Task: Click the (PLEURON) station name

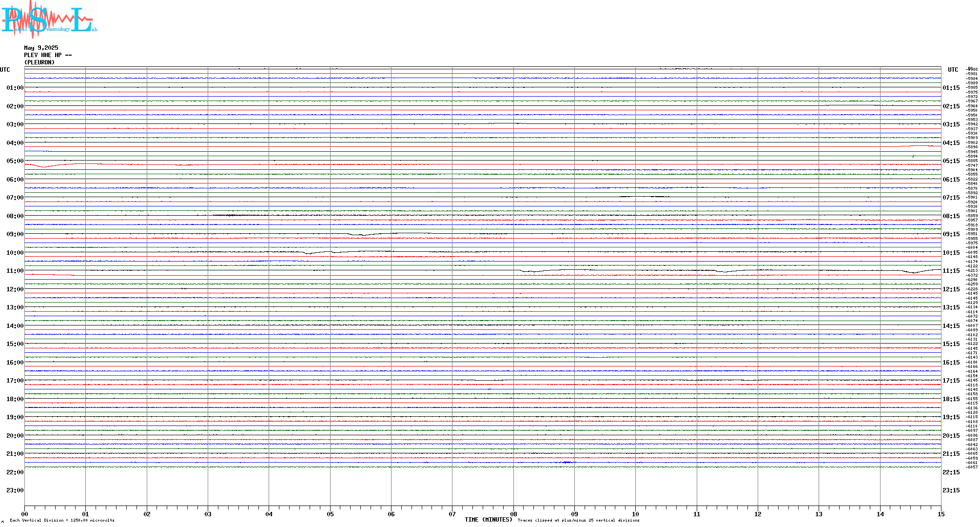Action: tap(39, 62)
